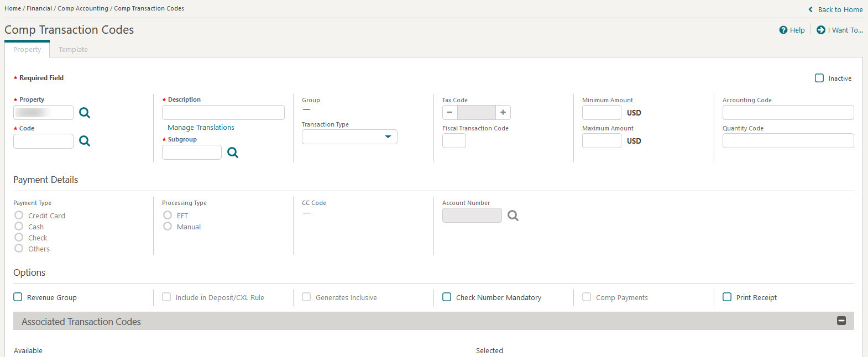Click the Minimum Amount input field
Image resolution: width=868 pixels, height=357 pixels.
[x=602, y=113]
